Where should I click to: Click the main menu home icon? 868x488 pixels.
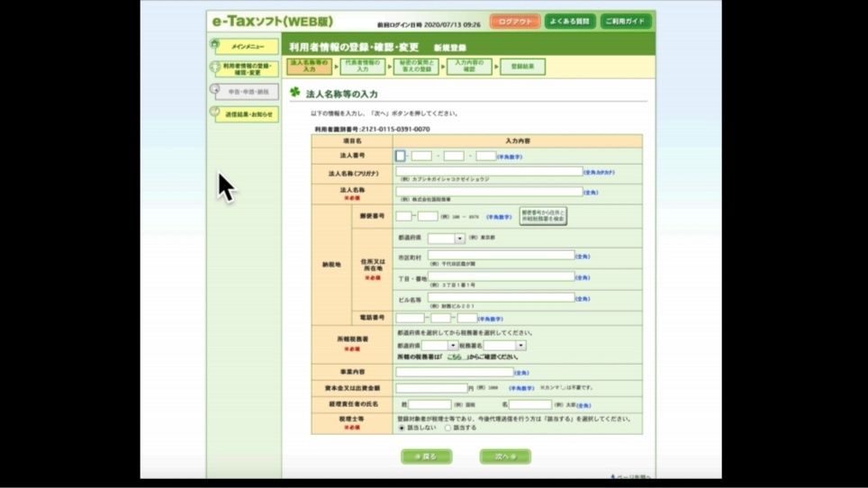[214, 44]
